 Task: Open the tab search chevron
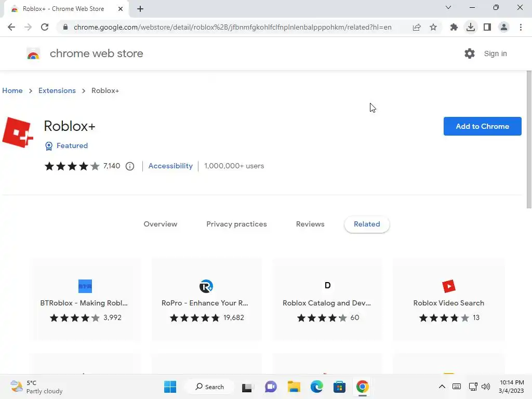click(448, 7)
